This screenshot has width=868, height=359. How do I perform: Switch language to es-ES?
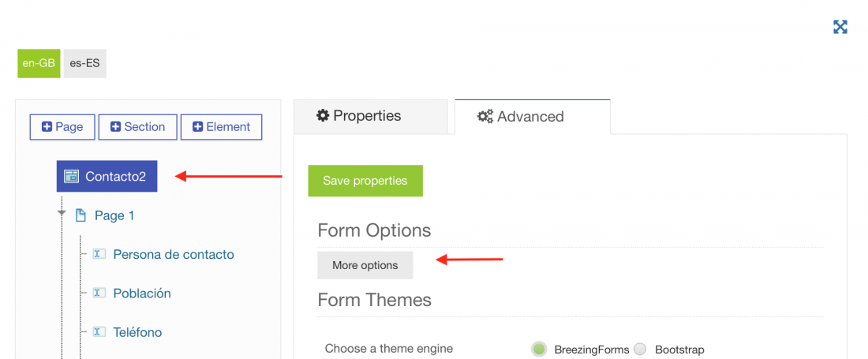click(84, 63)
